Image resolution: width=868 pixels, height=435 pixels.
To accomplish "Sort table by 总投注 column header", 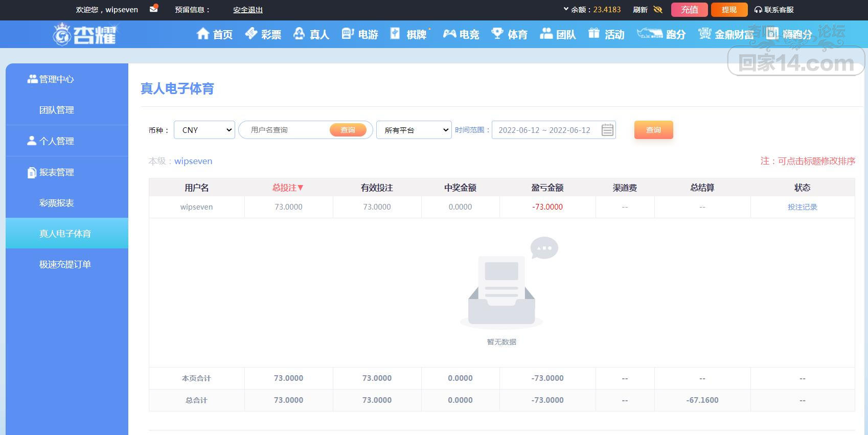I will point(288,188).
